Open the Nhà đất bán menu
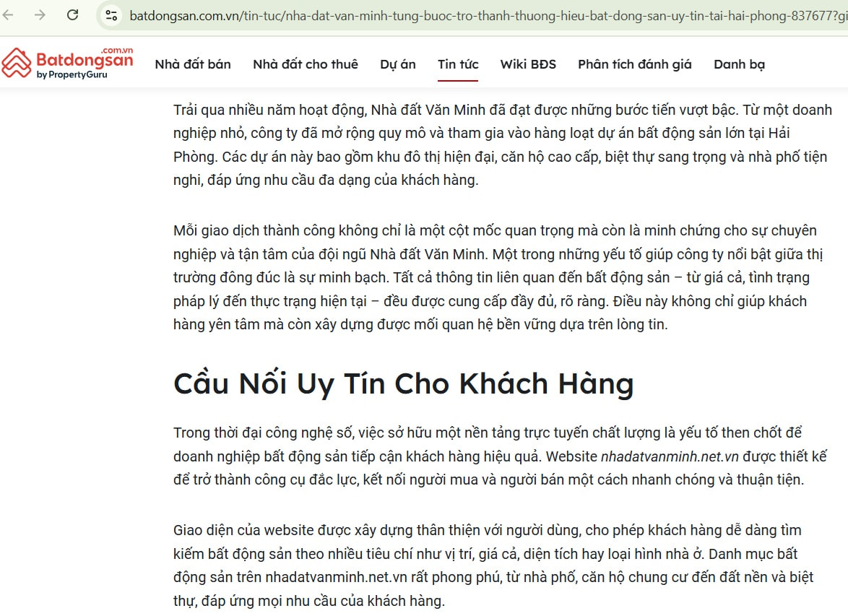Image resolution: width=848 pixels, height=616 pixels. pyautogui.click(x=193, y=64)
